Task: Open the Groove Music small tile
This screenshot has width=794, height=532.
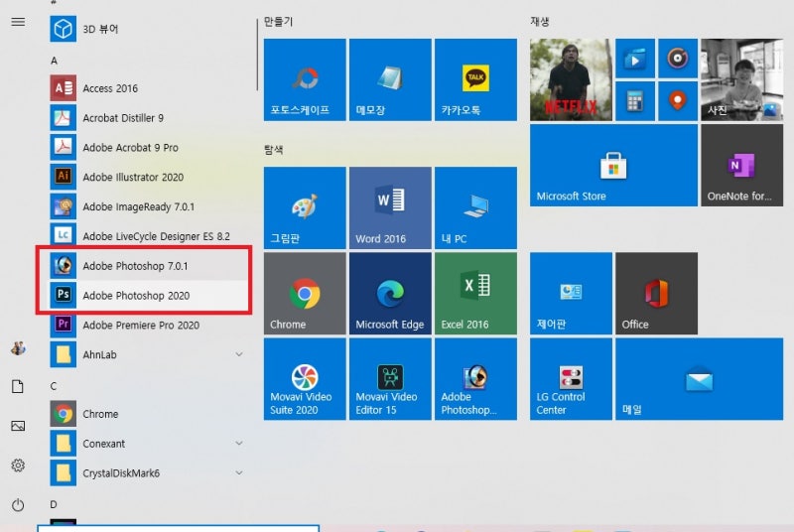Action: (678, 59)
